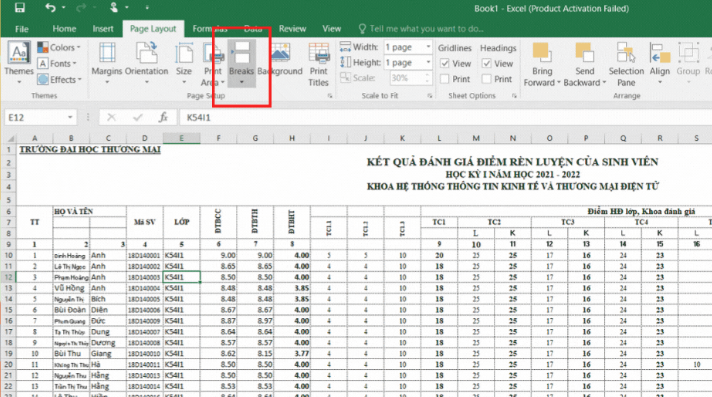Open Sheet Options dialog launcher
Image resolution: width=712 pixels, height=397 pixels.
[x=514, y=96]
